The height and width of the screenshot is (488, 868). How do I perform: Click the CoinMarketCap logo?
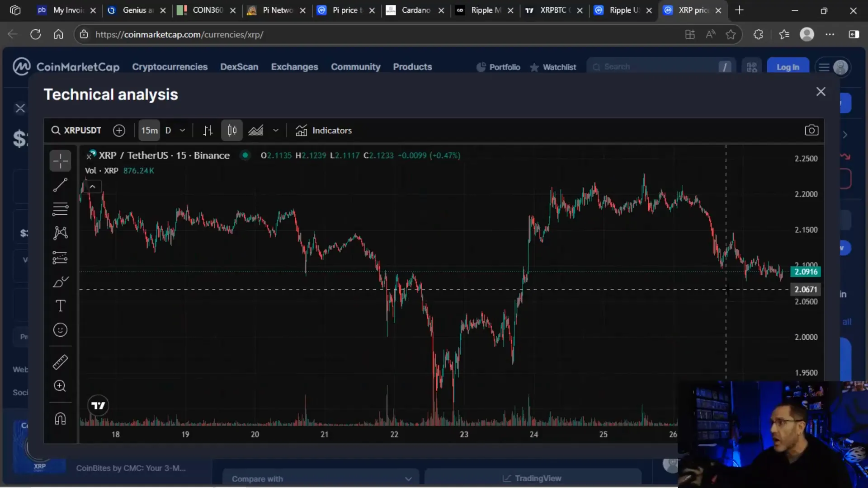click(x=66, y=67)
